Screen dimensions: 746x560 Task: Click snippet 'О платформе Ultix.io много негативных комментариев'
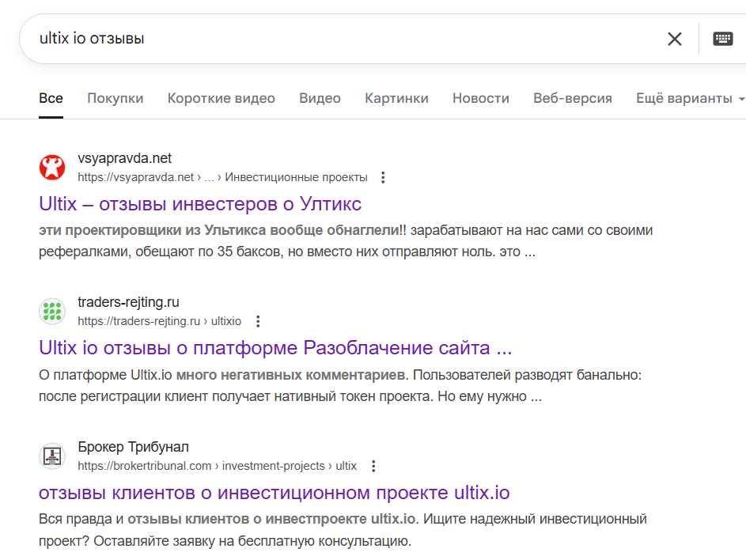pyautogui.click(x=222, y=375)
